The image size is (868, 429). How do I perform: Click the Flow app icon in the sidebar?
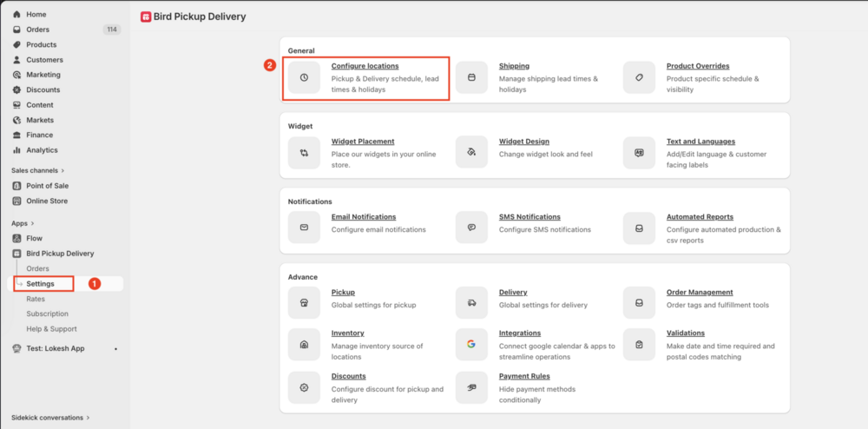pyautogui.click(x=16, y=239)
